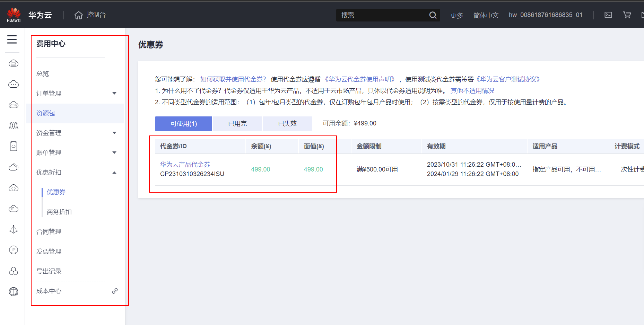Open the pyramid shaped sidebar icon

coord(14,229)
